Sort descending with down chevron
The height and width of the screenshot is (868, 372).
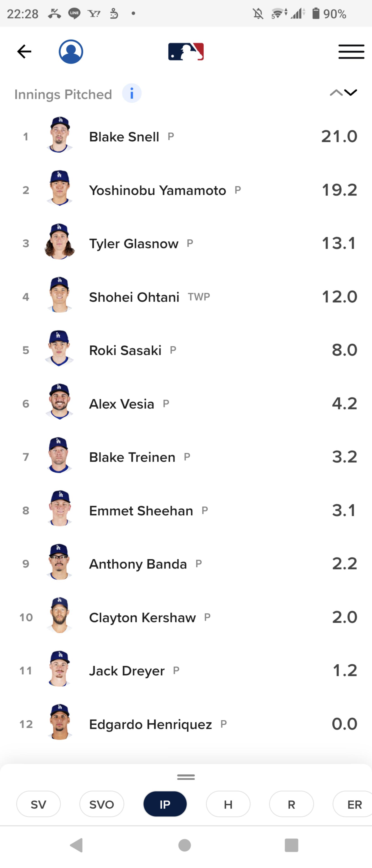point(351,92)
